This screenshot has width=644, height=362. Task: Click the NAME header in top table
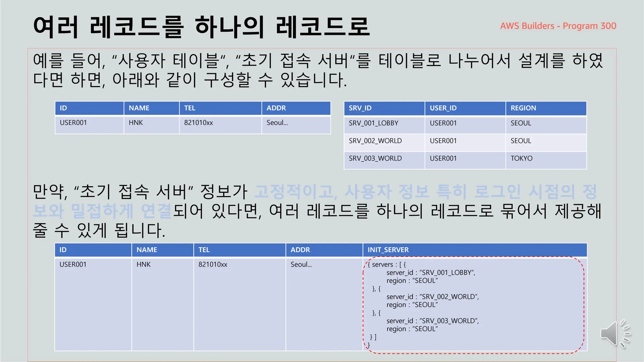coord(152,108)
